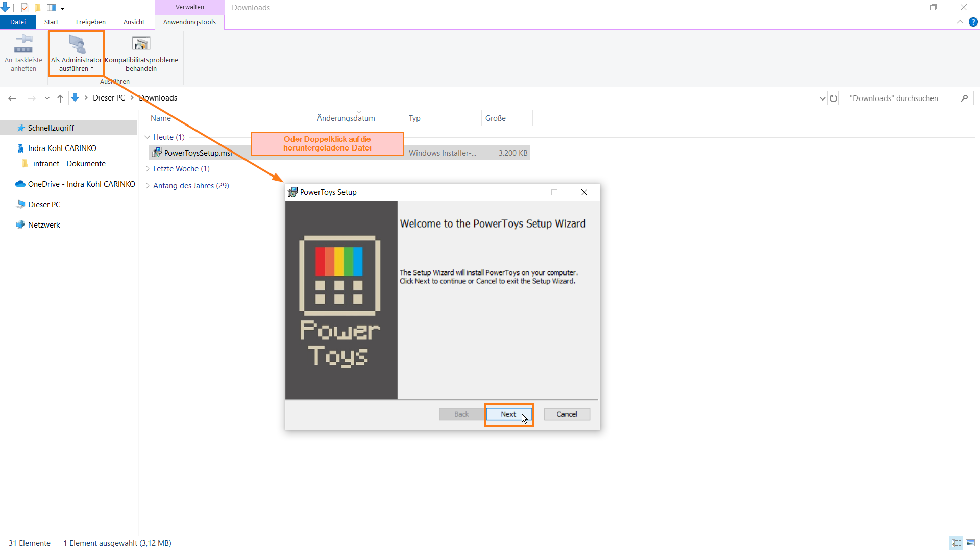
Task: Open the Datei menu
Action: pyautogui.click(x=18, y=22)
